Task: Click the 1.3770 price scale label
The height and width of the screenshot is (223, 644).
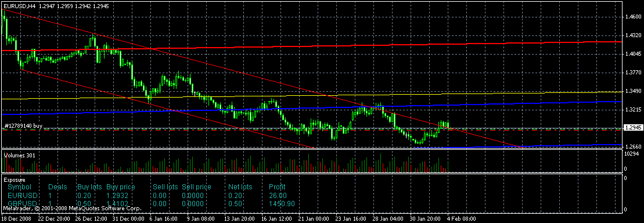Action: (x=633, y=73)
